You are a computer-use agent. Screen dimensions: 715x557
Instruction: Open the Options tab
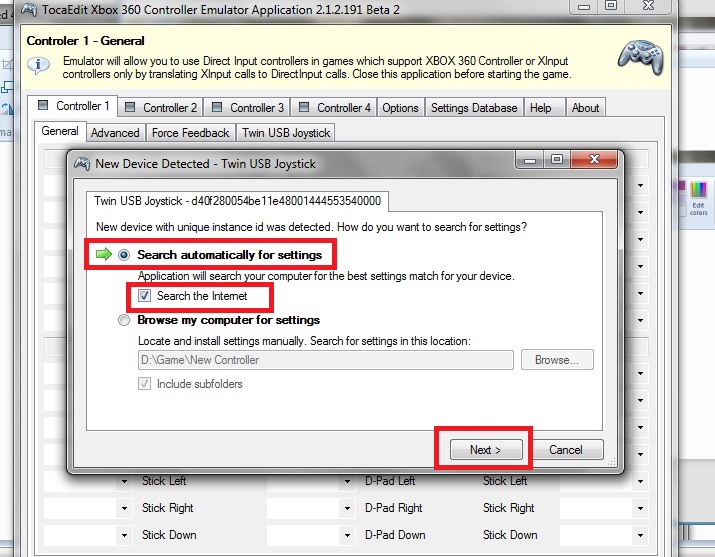click(x=400, y=108)
